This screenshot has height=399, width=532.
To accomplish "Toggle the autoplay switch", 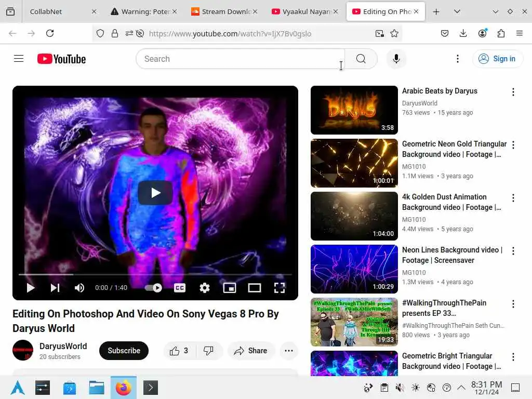I will coord(153,288).
